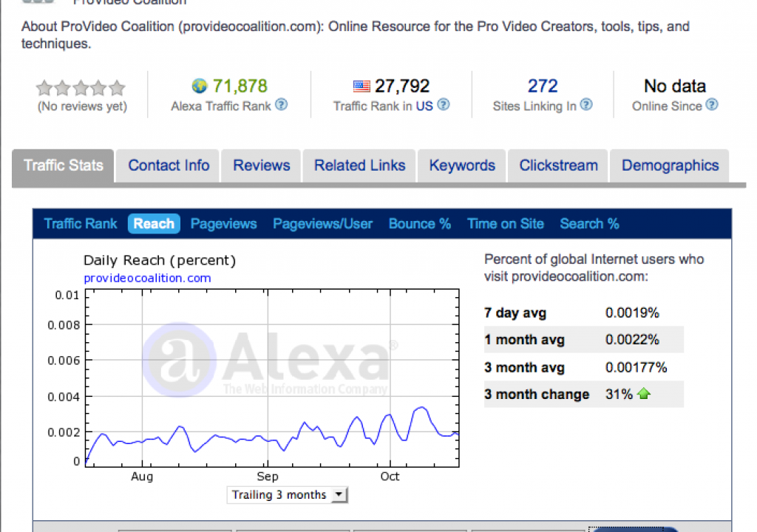Open the Demographics tab
The height and width of the screenshot is (532, 757).
point(670,166)
